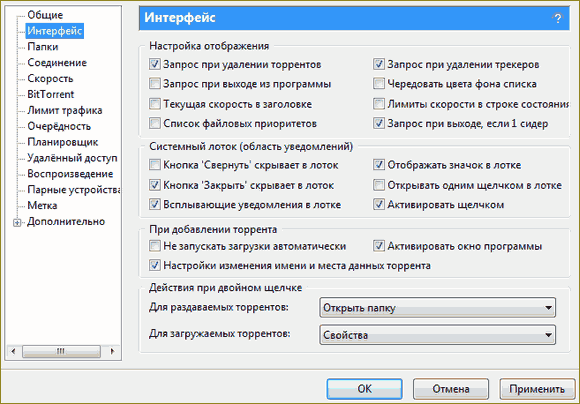Open the Очерёдность section
The image size is (580, 404).
59,126
